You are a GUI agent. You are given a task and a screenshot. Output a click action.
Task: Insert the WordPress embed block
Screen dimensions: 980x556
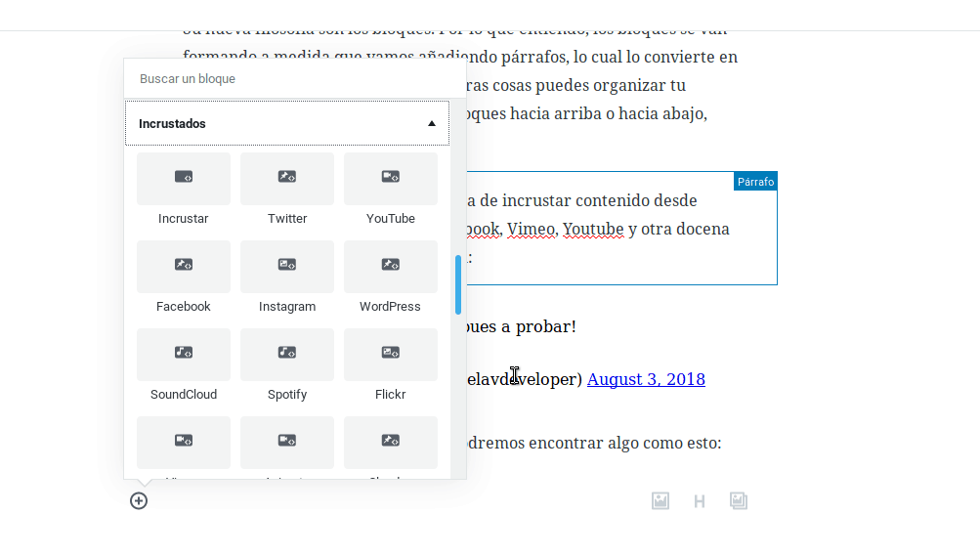tap(391, 278)
